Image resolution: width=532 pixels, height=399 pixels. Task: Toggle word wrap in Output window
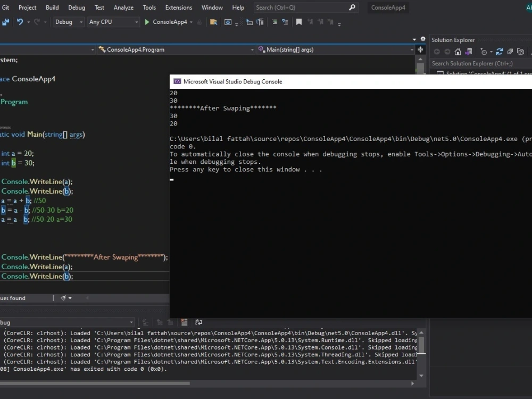pyautogui.click(x=199, y=322)
